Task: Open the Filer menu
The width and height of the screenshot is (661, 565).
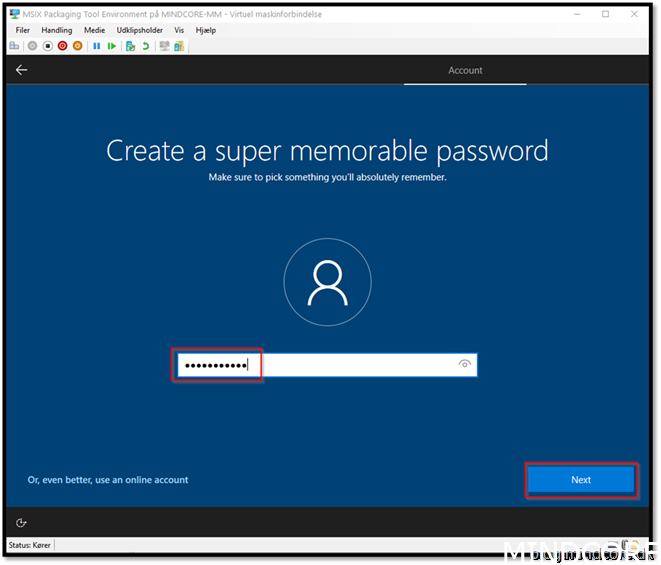Action: pos(24,30)
